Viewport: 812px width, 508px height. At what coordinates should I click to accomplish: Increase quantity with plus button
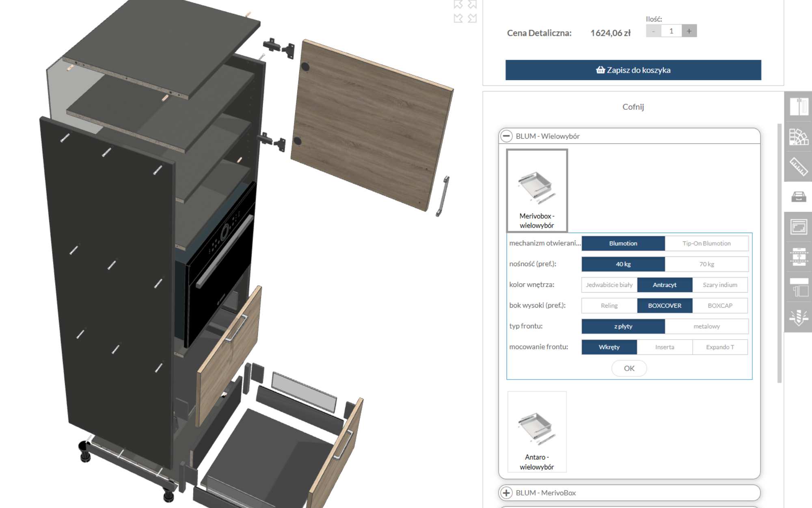coord(689,31)
